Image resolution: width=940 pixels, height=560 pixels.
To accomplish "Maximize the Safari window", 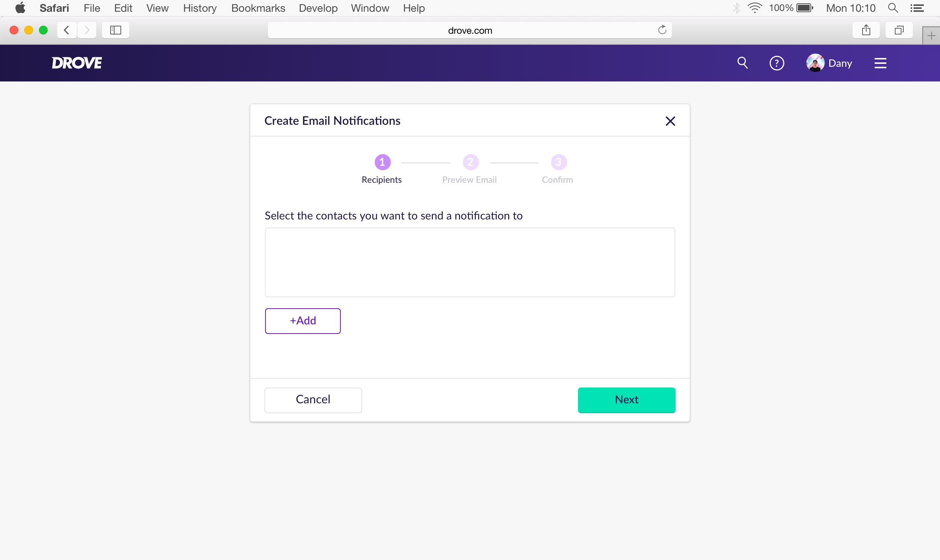I will (43, 30).
